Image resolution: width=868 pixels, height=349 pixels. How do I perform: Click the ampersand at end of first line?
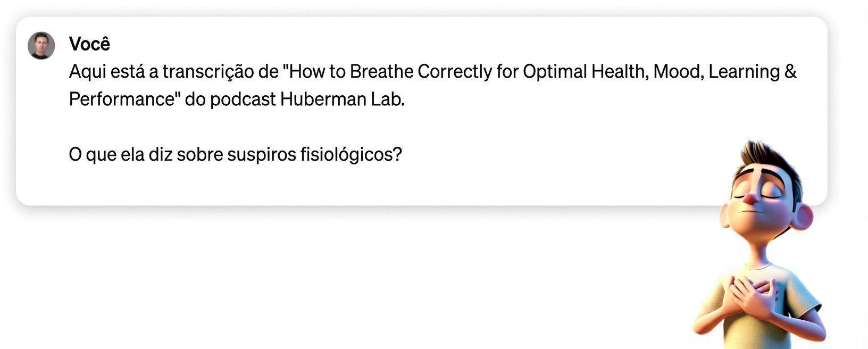791,72
